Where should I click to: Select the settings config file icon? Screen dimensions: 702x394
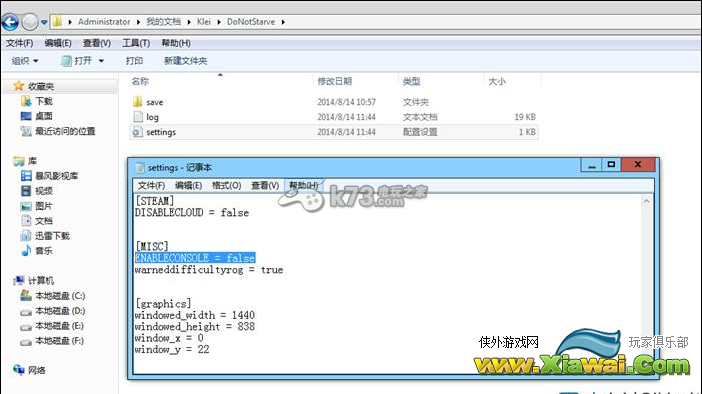coord(137,132)
